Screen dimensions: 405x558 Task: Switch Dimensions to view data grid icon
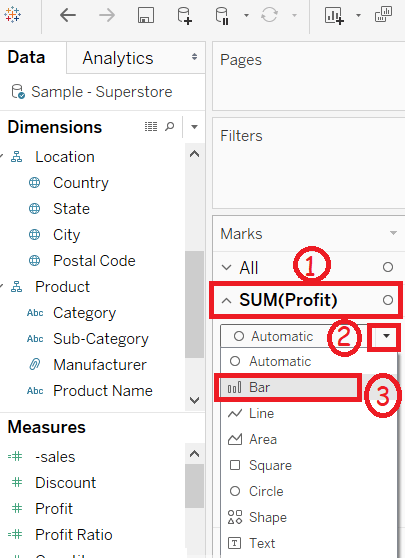[151, 126]
